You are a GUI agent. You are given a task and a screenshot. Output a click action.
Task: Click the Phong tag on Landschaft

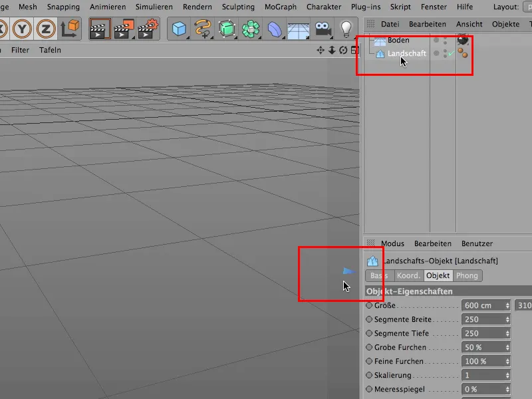tap(462, 53)
